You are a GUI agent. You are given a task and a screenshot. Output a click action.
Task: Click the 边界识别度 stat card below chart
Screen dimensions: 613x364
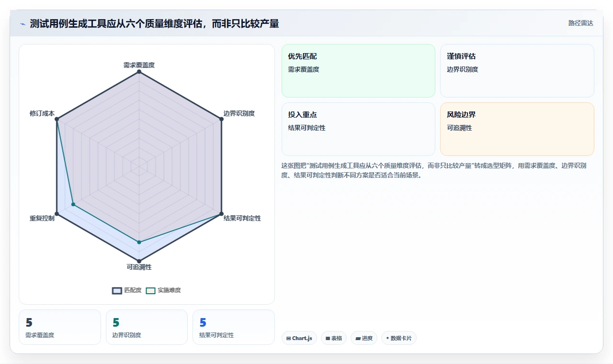(147, 327)
